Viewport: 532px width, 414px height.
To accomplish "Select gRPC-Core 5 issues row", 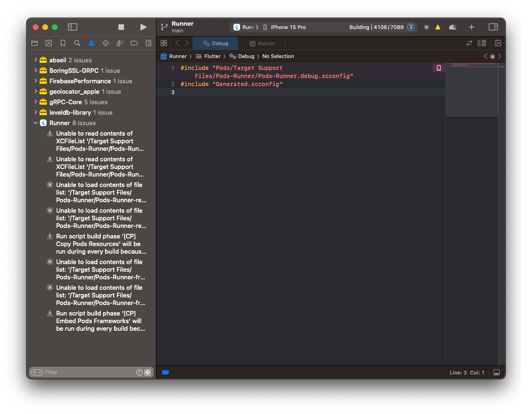I will pos(92,102).
